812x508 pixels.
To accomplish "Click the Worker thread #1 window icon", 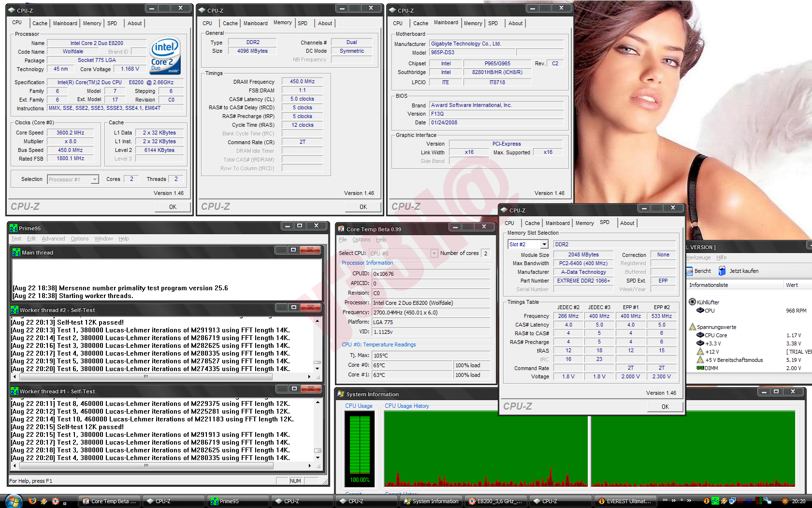I will [x=14, y=391].
